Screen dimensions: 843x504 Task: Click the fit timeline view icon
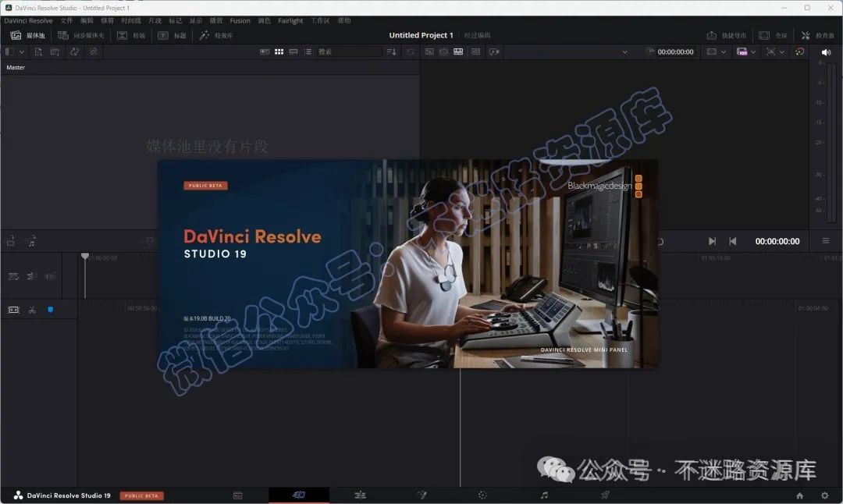point(13,310)
